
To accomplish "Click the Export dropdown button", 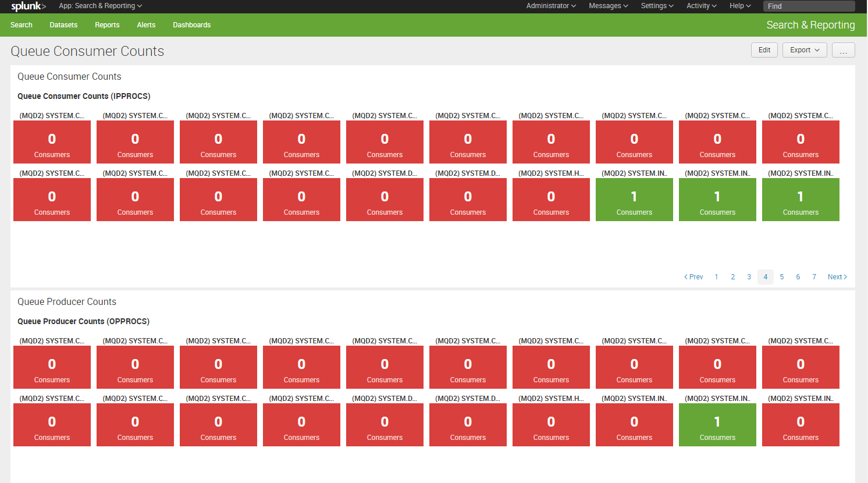I will point(804,50).
